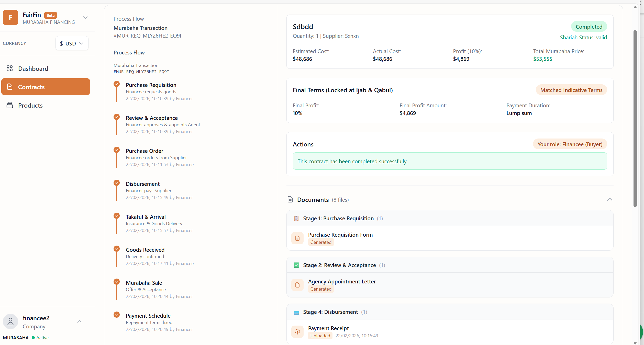The width and height of the screenshot is (644, 345).
Task: Click the Purchase Requisition step checkmark
Action: coord(117,84)
